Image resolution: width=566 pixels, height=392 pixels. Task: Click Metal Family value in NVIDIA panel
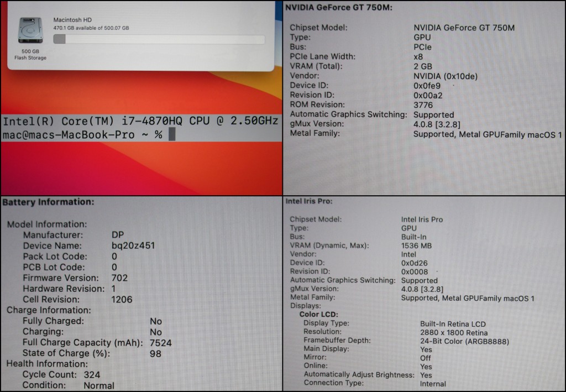[488, 134]
